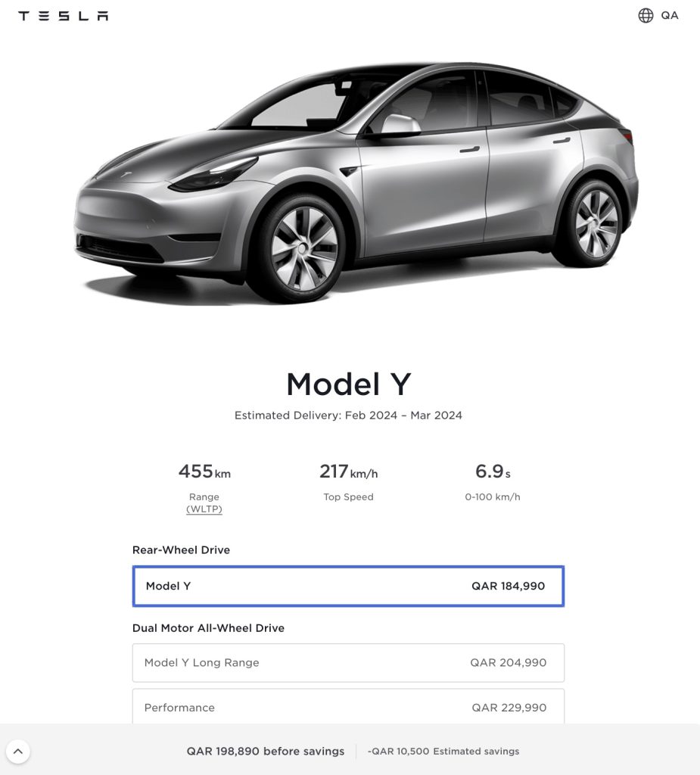This screenshot has width=700, height=775.
Task: Click the 455 km range figure
Action: pyautogui.click(x=204, y=472)
